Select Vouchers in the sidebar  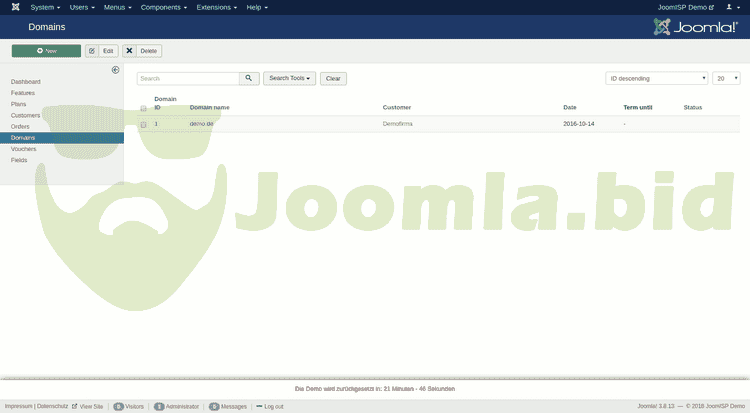coord(23,149)
